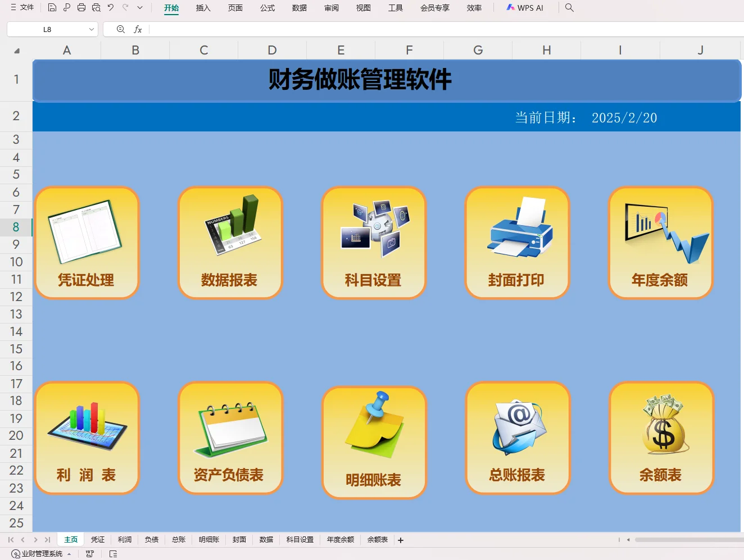Add a new worksheet with the plus button
This screenshot has width=744, height=560.
tap(400, 540)
